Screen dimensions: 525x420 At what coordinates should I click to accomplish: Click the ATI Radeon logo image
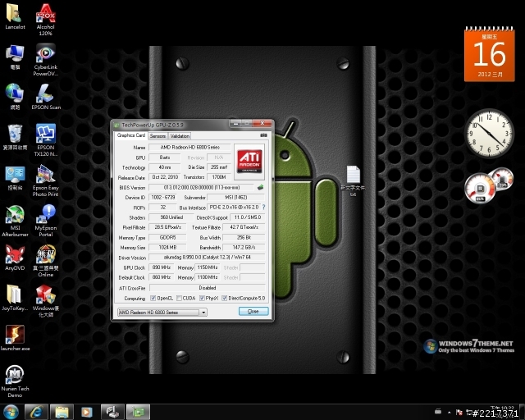point(249,162)
